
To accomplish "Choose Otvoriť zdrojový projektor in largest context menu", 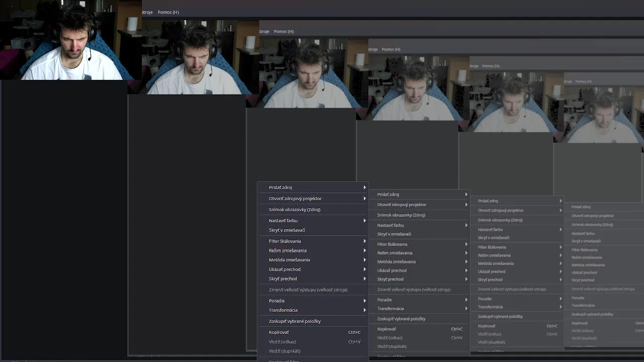I will click(313, 199).
